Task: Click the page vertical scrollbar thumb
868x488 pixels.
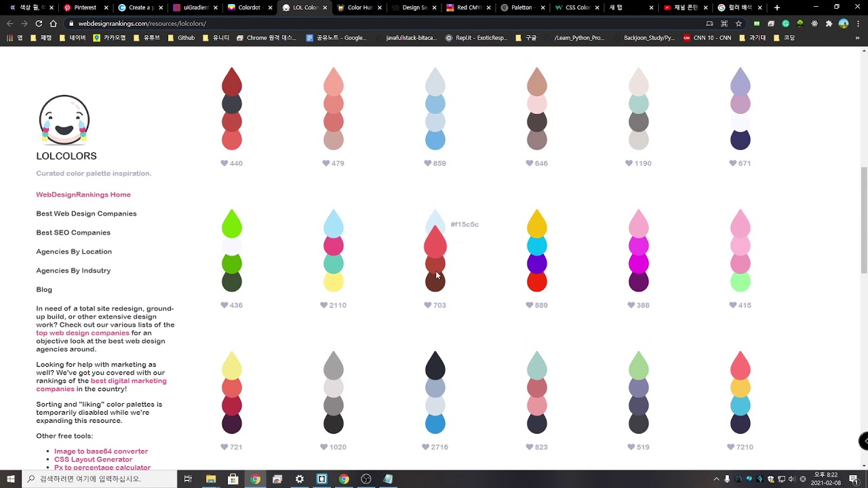Action: pos(863,220)
